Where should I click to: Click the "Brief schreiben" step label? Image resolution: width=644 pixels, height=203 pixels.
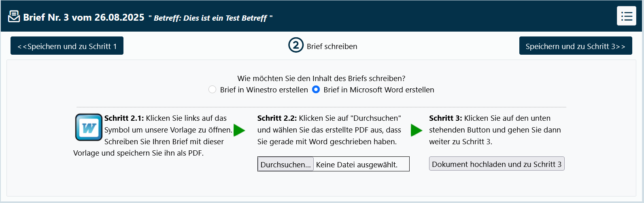[x=332, y=47]
